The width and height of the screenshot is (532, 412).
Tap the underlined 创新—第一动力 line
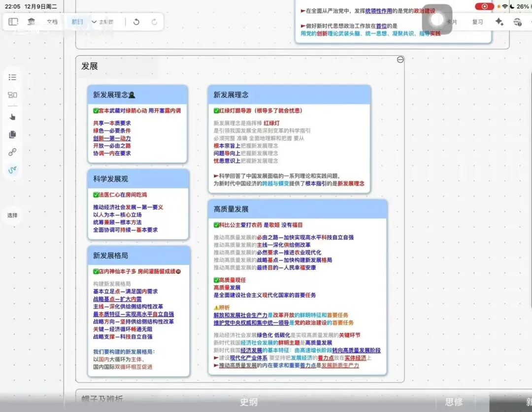pos(112,138)
